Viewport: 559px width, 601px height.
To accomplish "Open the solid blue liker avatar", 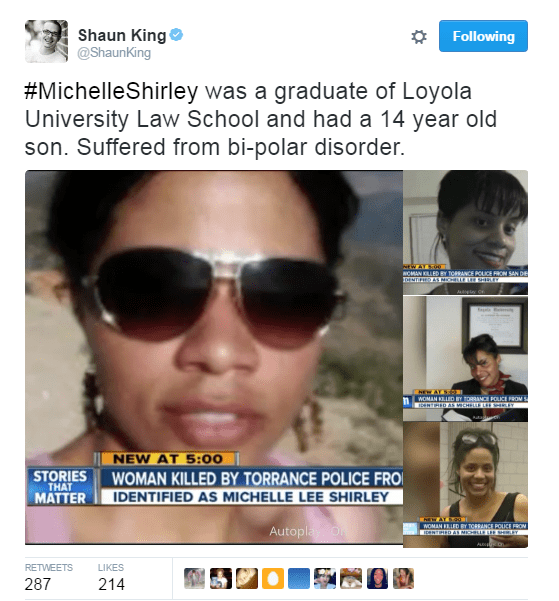I will pyautogui.click(x=299, y=578).
